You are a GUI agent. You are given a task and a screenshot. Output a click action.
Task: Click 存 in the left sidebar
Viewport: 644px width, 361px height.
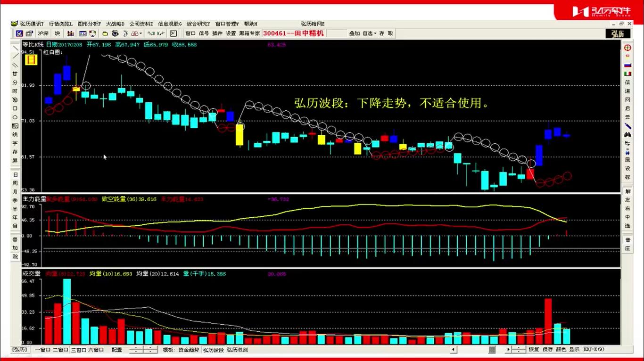point(15,152)
